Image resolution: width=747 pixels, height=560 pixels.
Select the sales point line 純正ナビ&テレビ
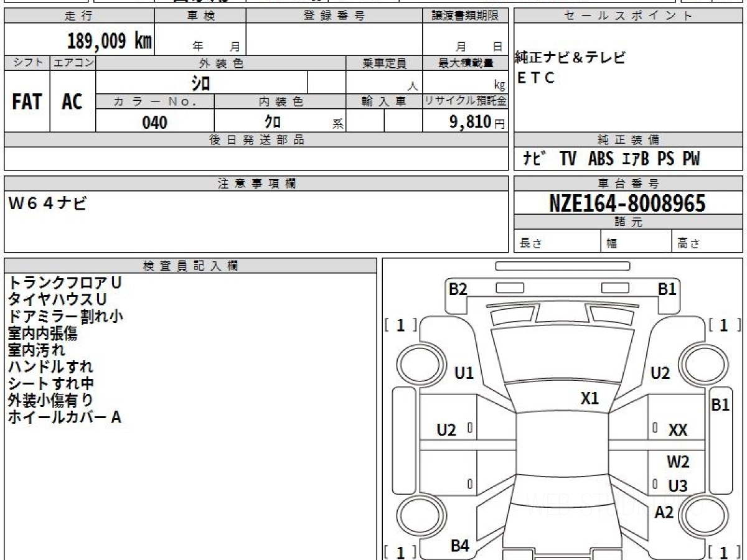coord(570,58)
